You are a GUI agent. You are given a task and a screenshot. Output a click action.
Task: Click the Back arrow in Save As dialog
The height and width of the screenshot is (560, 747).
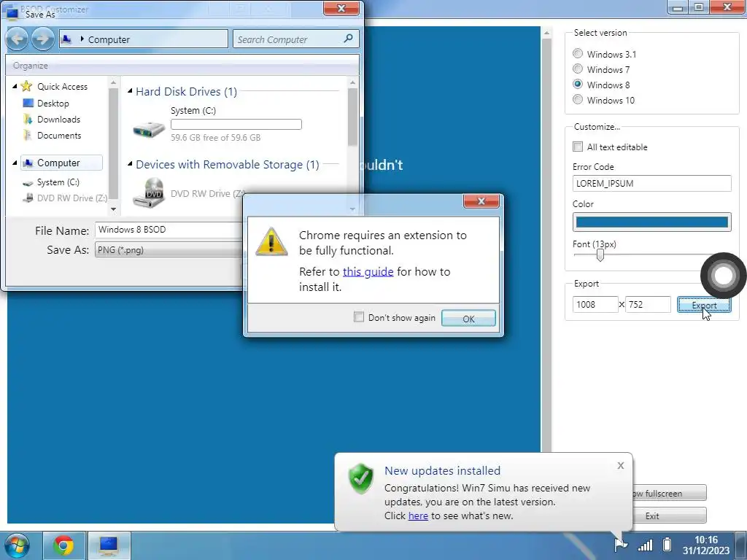point(17,39)
